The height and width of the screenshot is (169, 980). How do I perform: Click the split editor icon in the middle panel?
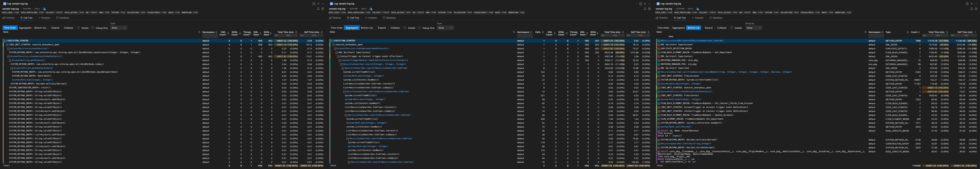tap(641, 4)
